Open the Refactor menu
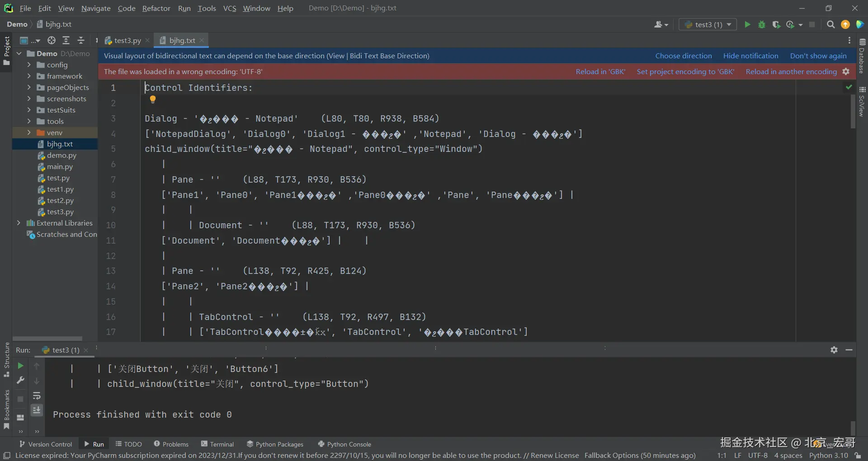The height and width of the screenshot is (461, 868). 156,8
